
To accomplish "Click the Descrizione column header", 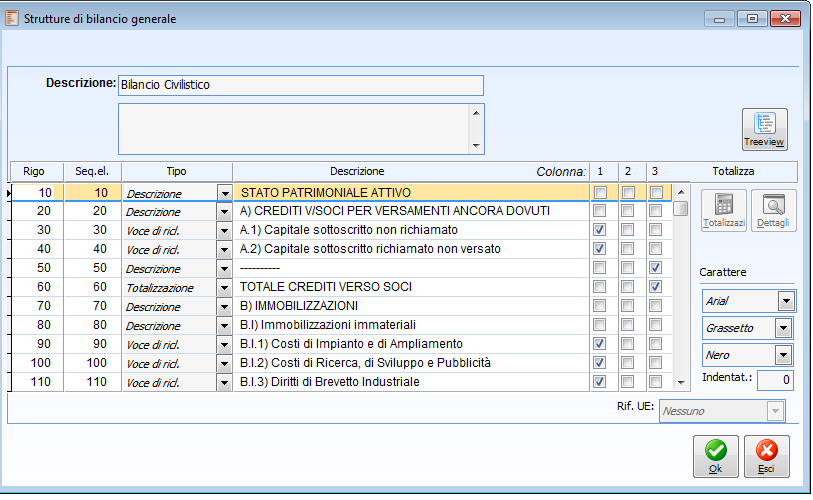I will pos(357,172).
